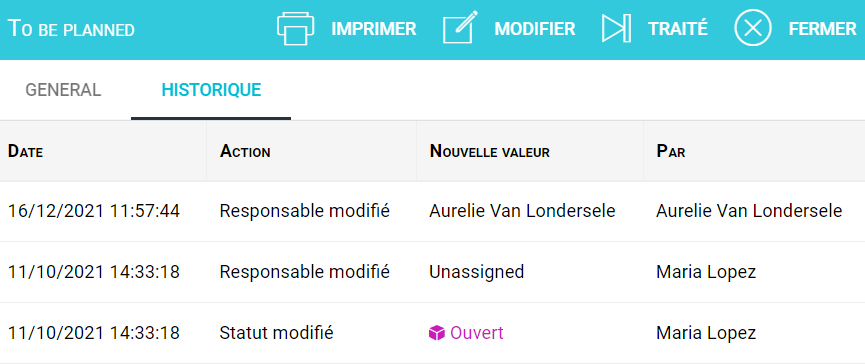Click the pencil edit icon
The width and height of the screenshot is (865, 364).
pyautogui.click(x=460, y=28)
